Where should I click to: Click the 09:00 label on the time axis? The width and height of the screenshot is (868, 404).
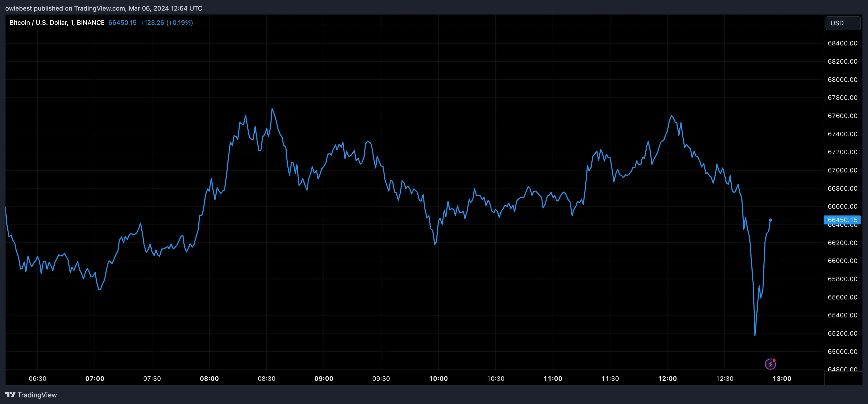pyautogui.click(x=324, y=378)
